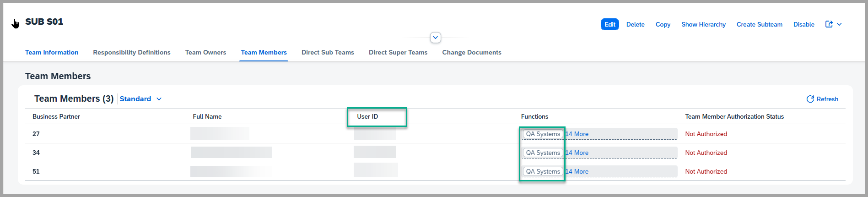Click QA Systems token in partner 34 row

(543, 153)
